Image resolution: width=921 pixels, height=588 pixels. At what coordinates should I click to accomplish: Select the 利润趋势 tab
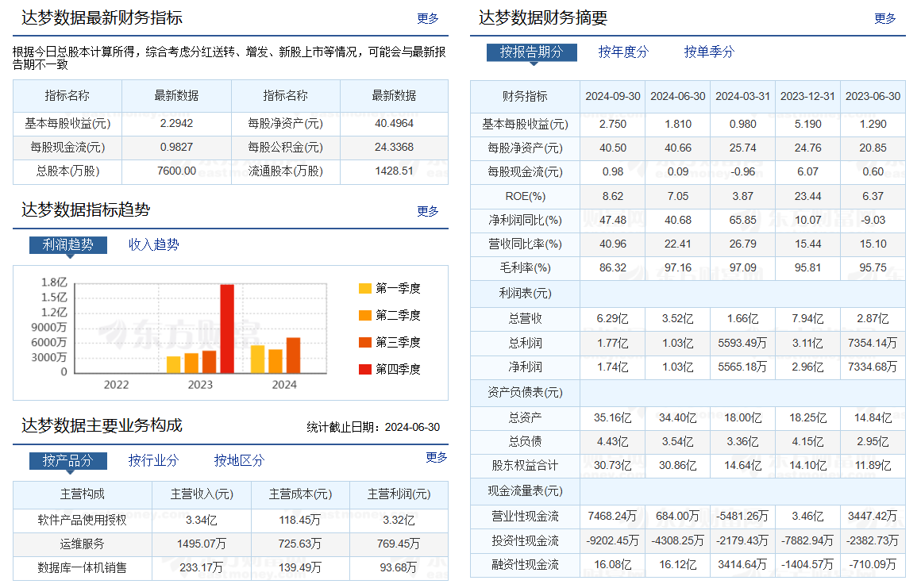(x=68, y=244)
